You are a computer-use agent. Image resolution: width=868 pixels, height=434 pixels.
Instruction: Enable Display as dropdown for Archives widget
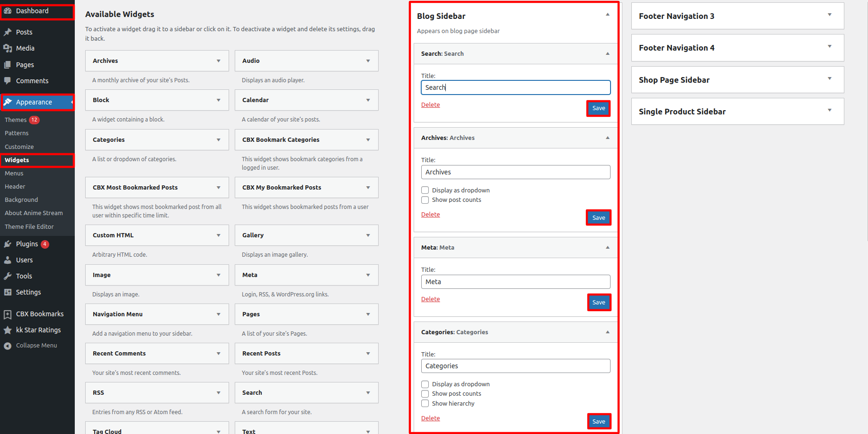(x=425, y=190)
